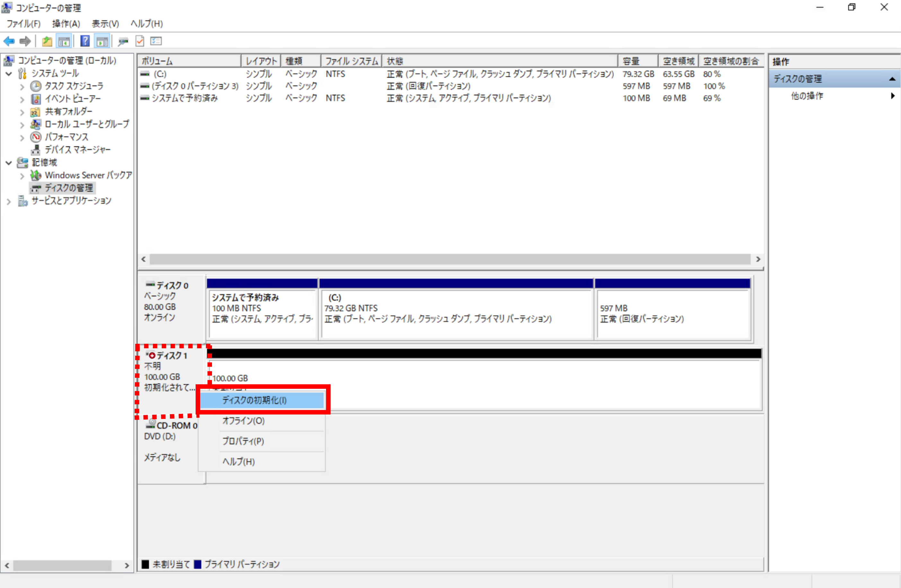Open Performance (パフォーマンス) tree node

pos(66,137)
